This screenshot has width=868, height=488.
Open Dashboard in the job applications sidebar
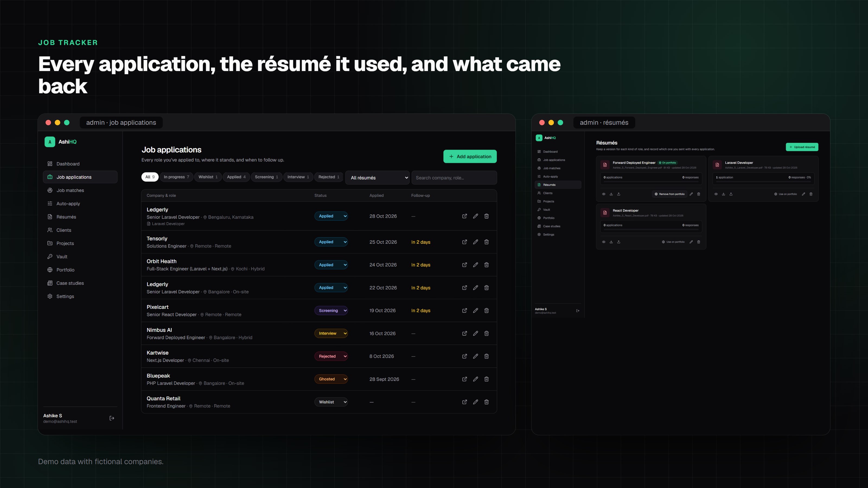click(80, 164)
